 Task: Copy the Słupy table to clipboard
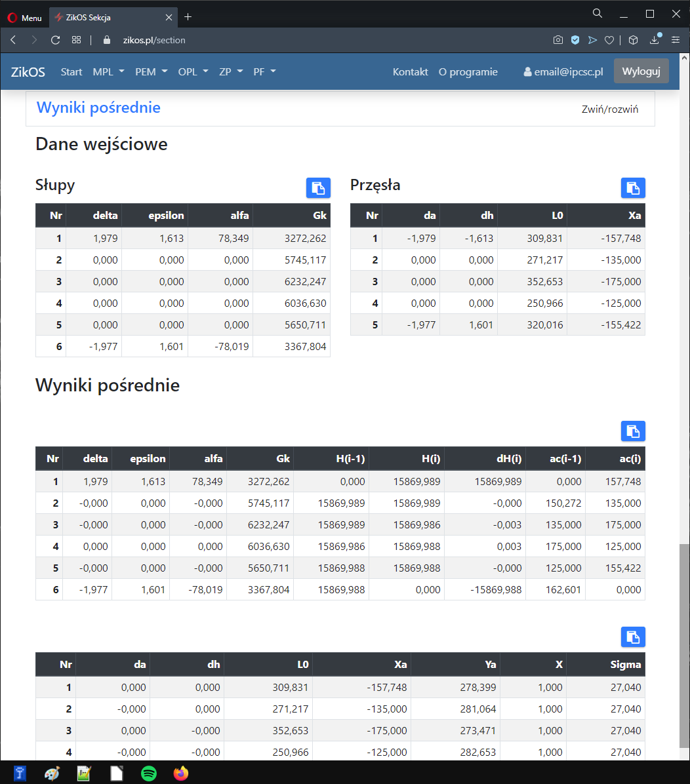318,188
